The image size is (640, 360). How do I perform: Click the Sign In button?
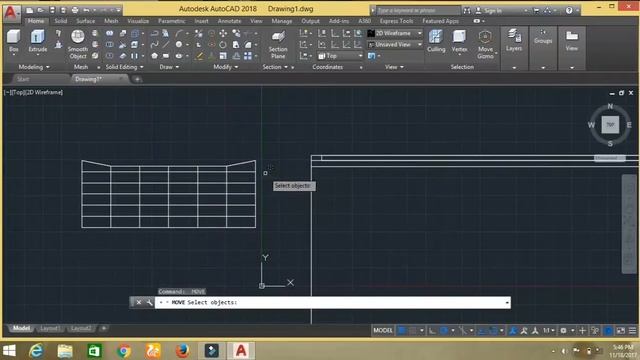tap(489, 11)
